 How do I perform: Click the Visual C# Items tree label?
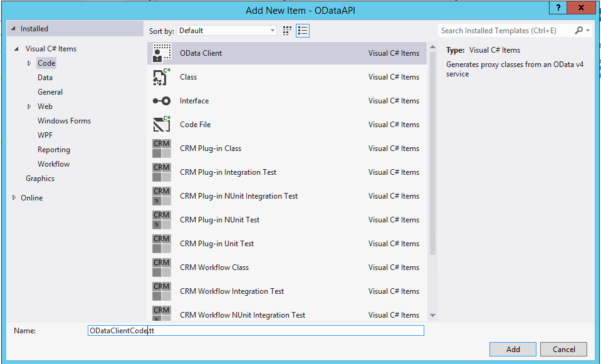pos(51,49)
